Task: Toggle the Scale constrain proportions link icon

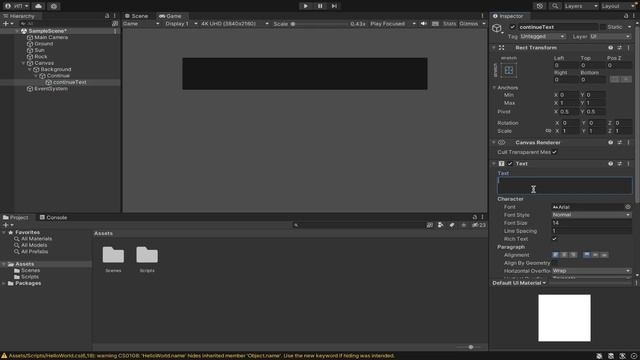Action: [x=548, y=131]
